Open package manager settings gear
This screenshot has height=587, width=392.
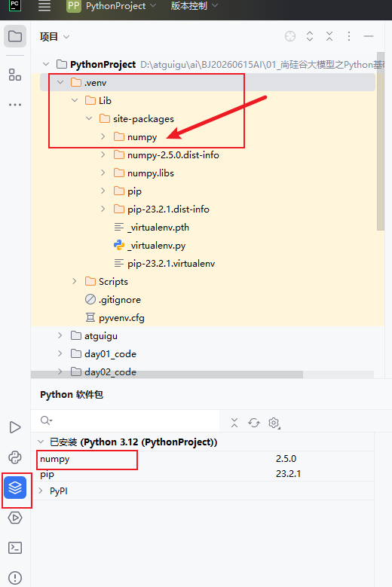coord(274,423)
